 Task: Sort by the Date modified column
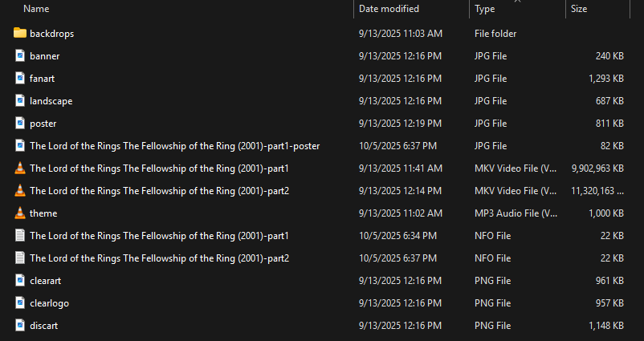(x=389, y=9)
